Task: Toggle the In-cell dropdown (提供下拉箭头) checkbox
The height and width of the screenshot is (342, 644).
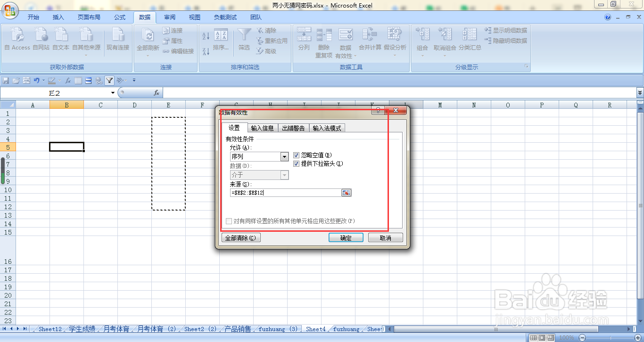Action: (x=297, y=164)
